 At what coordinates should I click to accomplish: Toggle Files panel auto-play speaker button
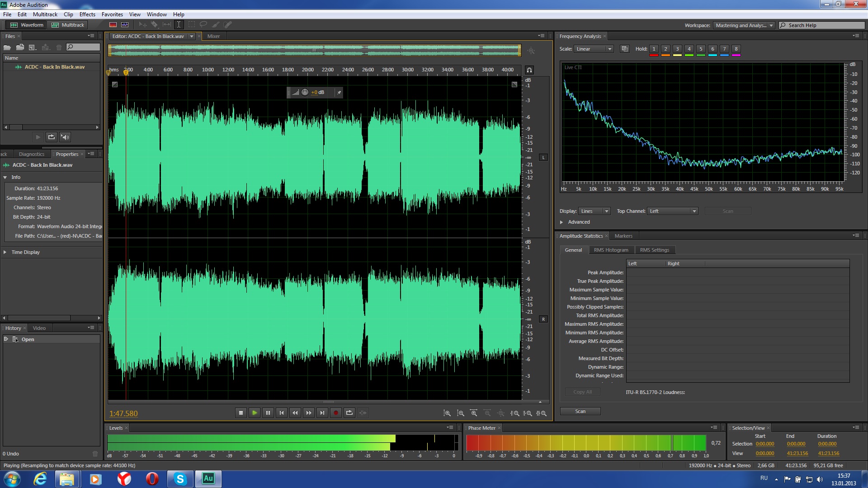[x=65, y=137]
